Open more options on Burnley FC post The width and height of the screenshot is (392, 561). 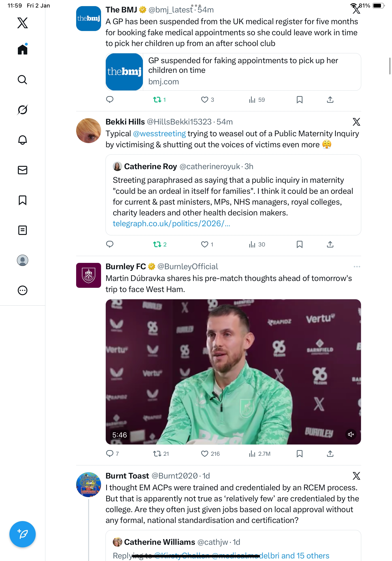[x=357, y=267]
